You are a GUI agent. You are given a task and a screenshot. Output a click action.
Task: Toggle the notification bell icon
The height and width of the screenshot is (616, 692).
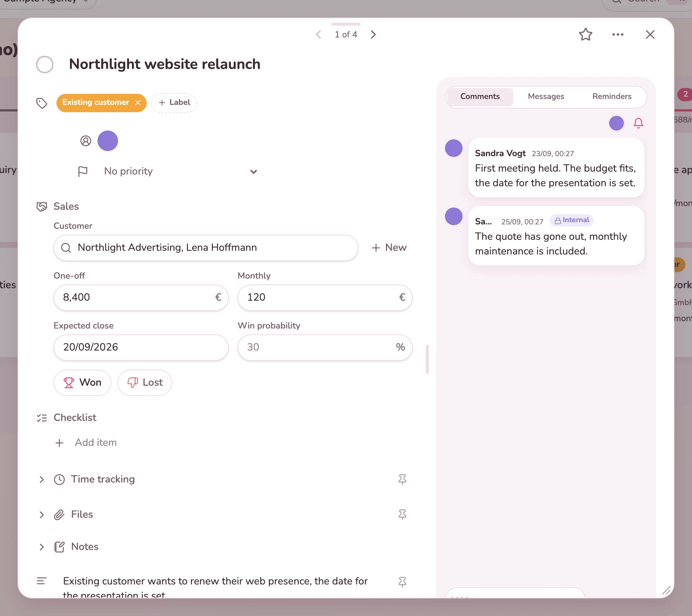coord(638,123)
